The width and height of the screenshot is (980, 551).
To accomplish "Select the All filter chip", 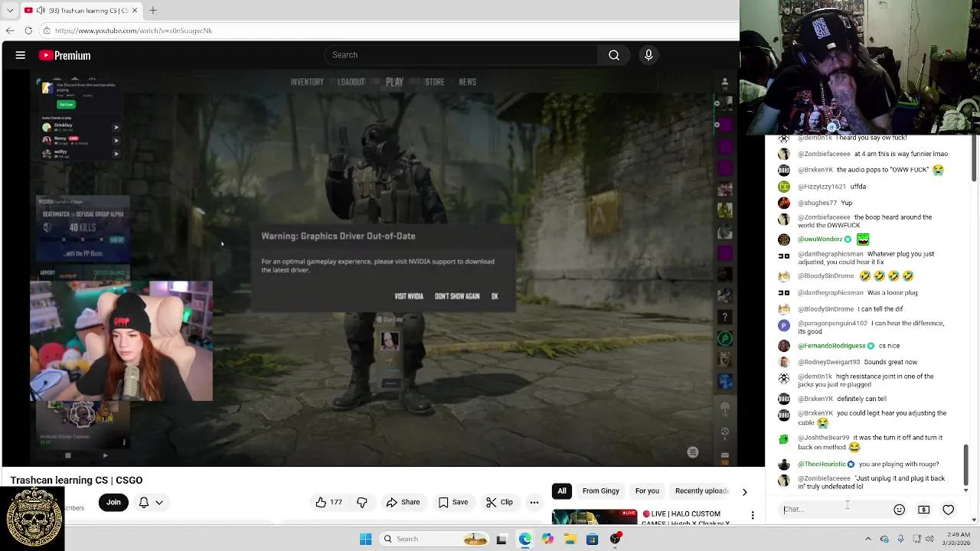I will (562, 491).
